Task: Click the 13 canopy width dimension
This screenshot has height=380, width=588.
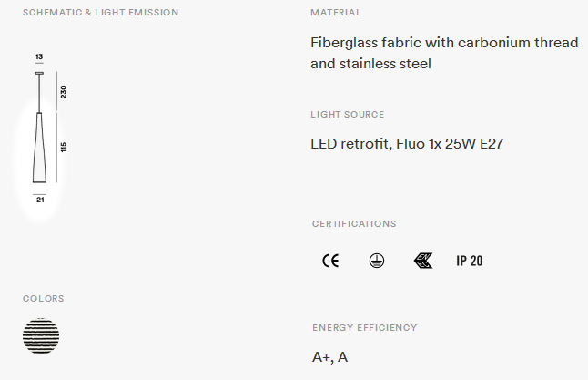Action: click(x=39, y=57)
